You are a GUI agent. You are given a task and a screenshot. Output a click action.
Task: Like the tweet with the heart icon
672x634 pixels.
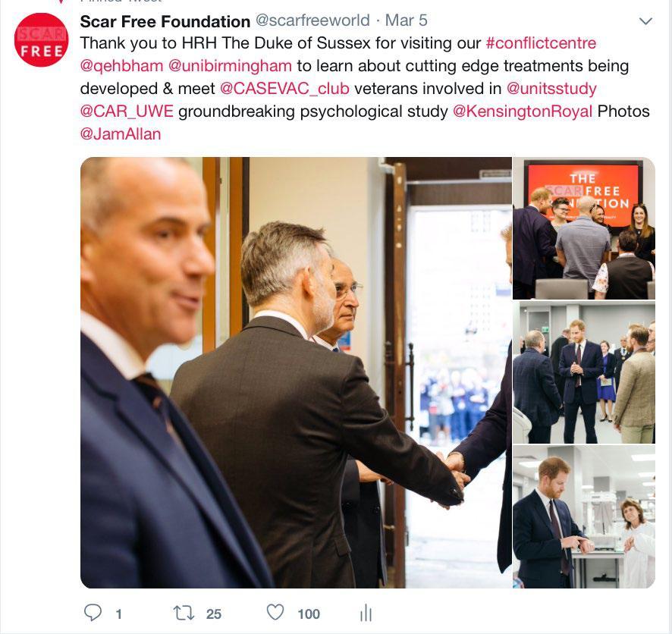point(275,612)
